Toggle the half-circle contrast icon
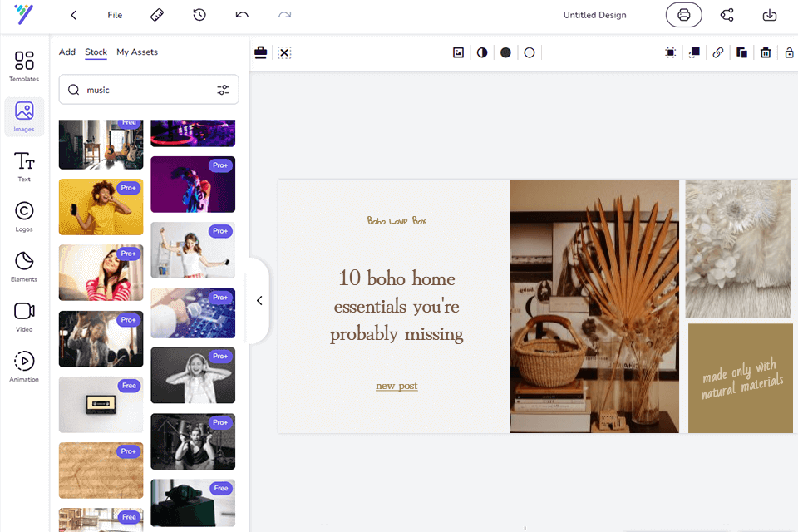The height and width of the screenshot is (532, 798). (482, 52)
